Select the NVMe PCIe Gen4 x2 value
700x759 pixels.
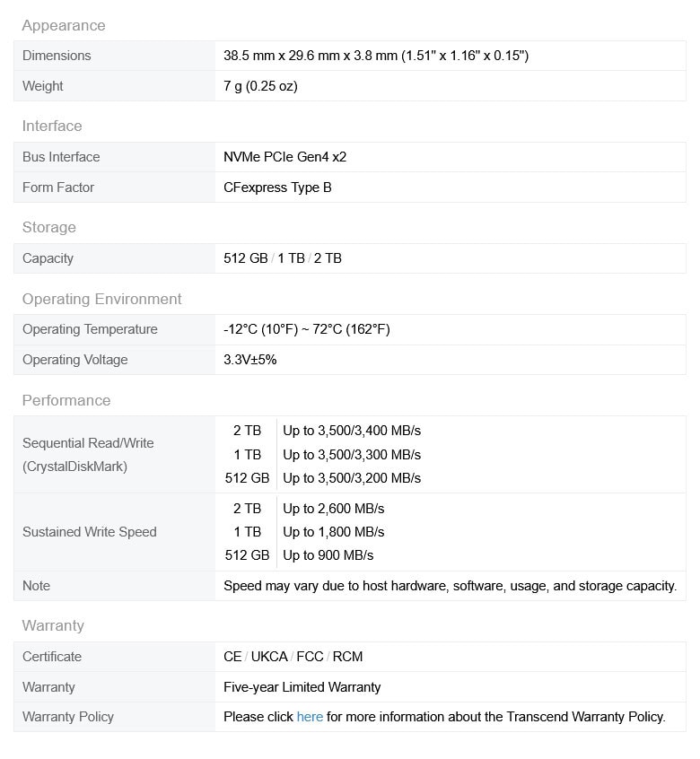tap(284, 157)
